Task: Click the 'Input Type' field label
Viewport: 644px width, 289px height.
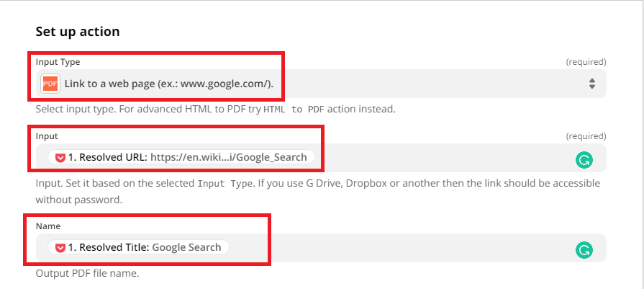Action: click(x=58, y=62)
